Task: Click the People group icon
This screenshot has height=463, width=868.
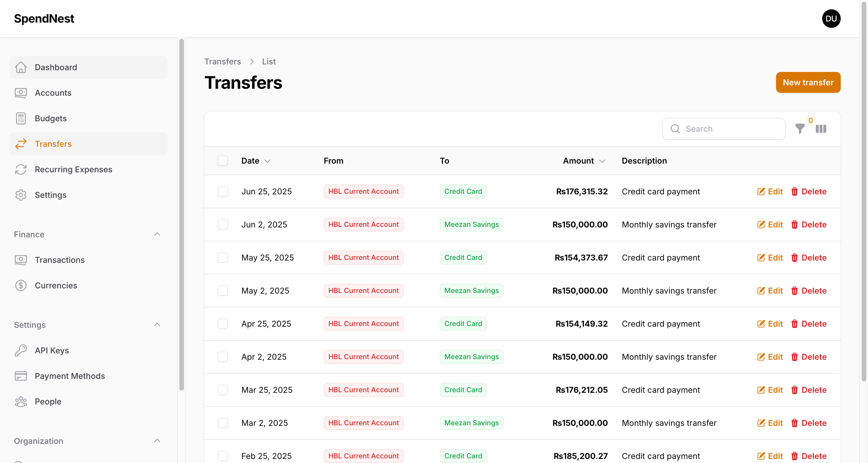Action: point(21,401)
